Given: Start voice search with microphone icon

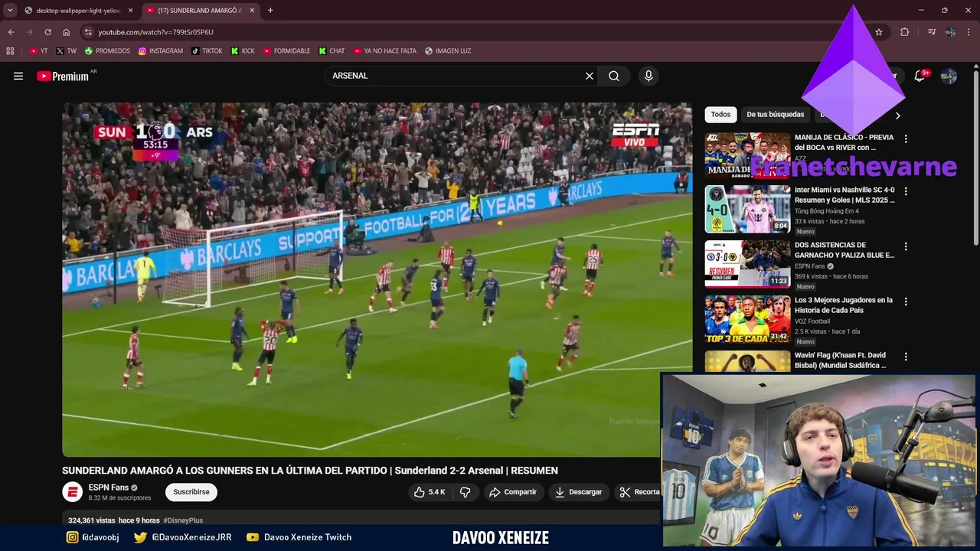Looking at the screenshot, I should click(648, 76).
